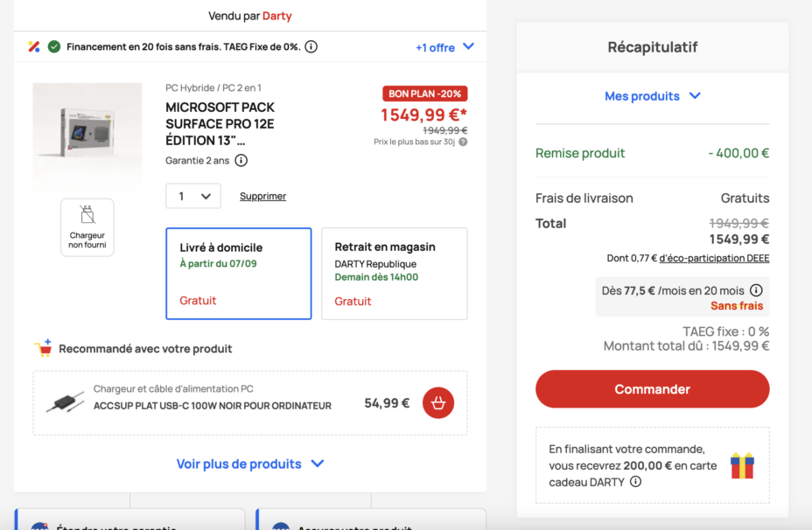The height and width of the screenshot is (530, 812).
Task: Open the quantity dropdown showing 1
Action: coord(193,196)
